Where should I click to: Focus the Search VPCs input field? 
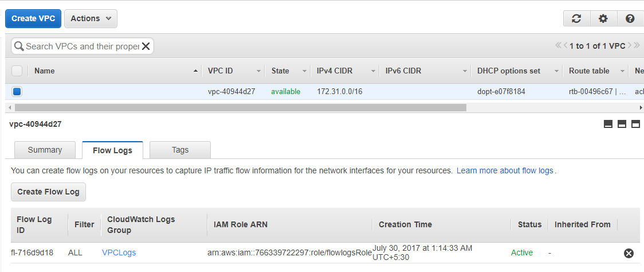click(82, 46)
